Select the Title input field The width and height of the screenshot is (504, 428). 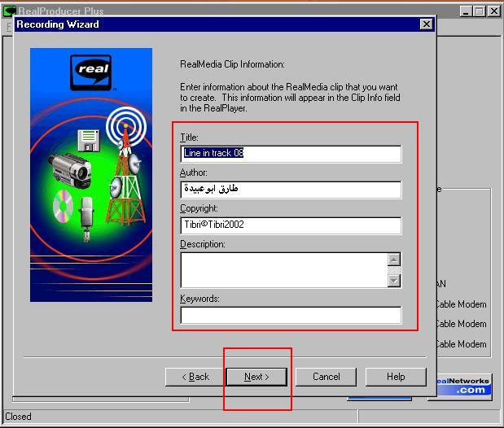point(291,154)
